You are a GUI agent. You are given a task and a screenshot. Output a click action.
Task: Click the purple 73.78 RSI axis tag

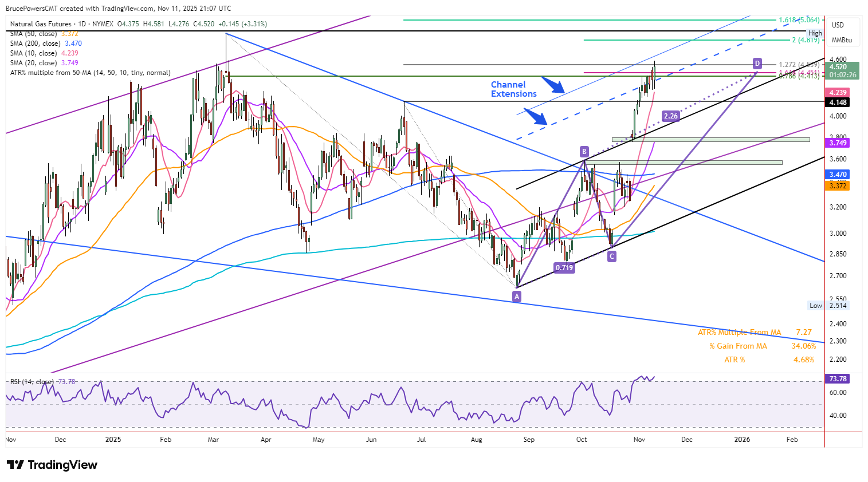[838, 379]
